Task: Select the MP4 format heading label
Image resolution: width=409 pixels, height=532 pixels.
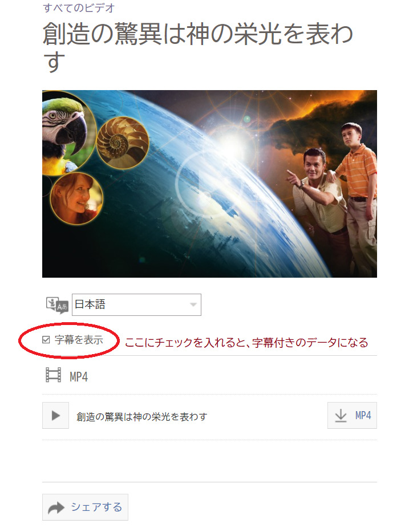Action: (79, 376)
